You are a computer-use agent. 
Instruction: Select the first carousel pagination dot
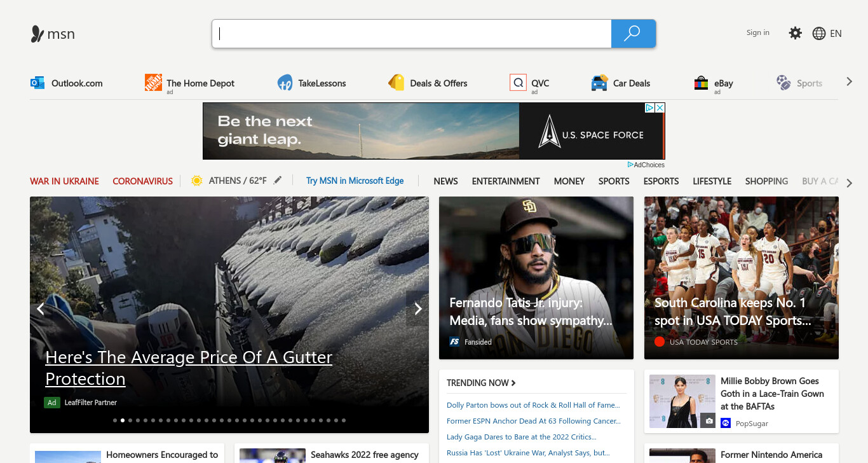coord(115,420)
